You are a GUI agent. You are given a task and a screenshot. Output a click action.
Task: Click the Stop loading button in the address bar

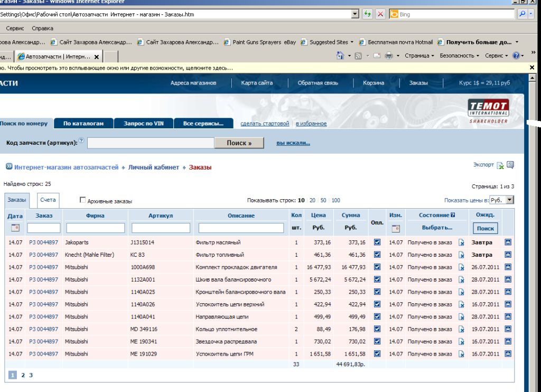click(379, 14)
